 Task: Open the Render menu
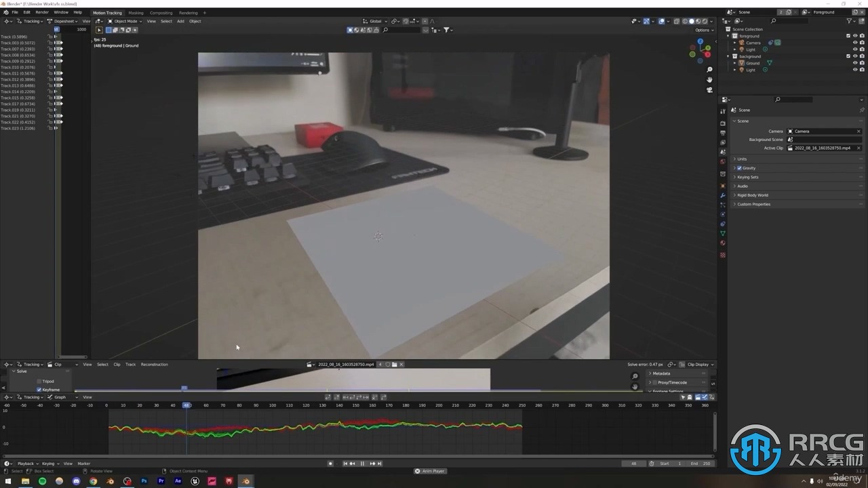[x=42, y=12]
